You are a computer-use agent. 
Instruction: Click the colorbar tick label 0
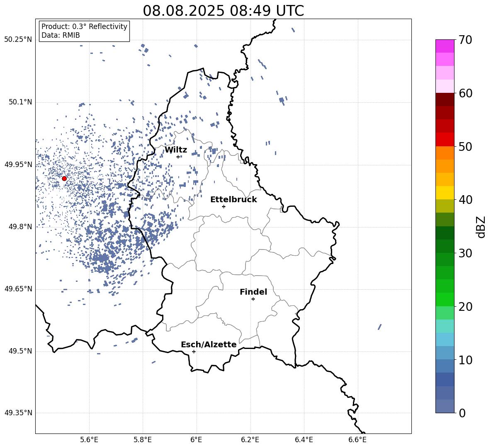(x=462, y=413)
